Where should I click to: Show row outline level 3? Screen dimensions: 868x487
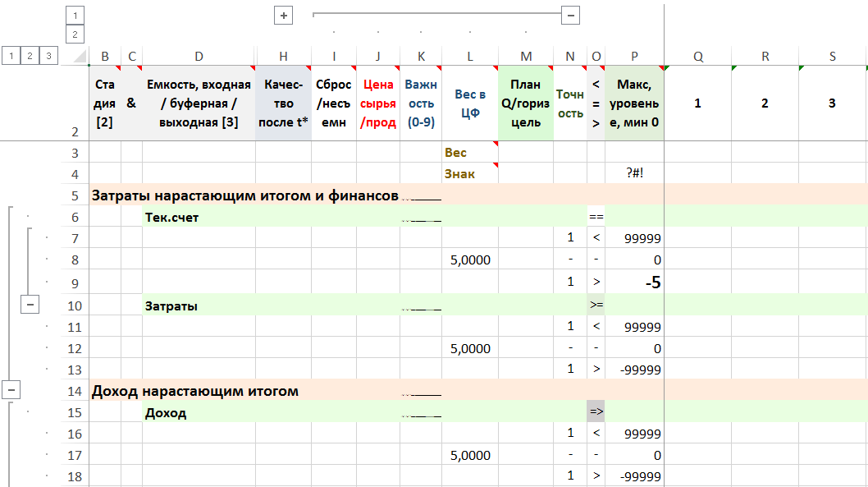49,55
